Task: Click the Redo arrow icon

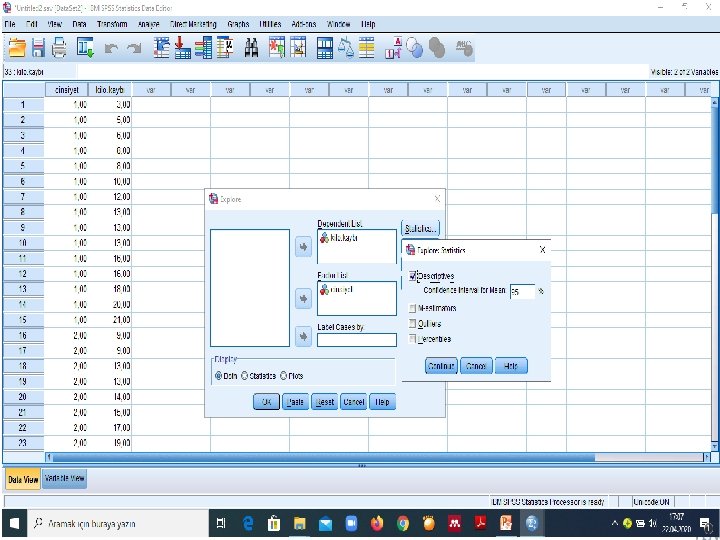Action: click(134, 48)
